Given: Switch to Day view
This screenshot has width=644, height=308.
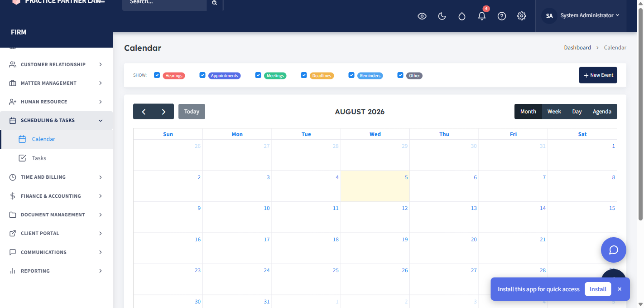Looking at the screenshot, I should [x=577, y=112].
